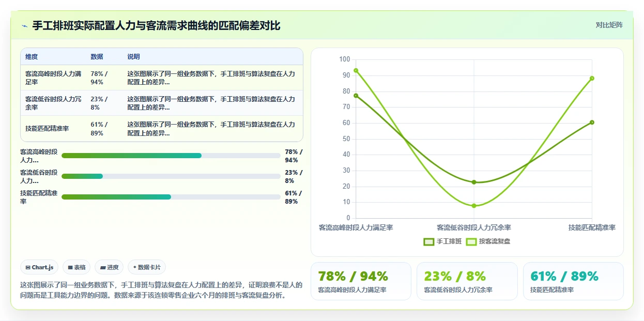Click the 技能匹配精准率 x-axis label

(592, 227)
